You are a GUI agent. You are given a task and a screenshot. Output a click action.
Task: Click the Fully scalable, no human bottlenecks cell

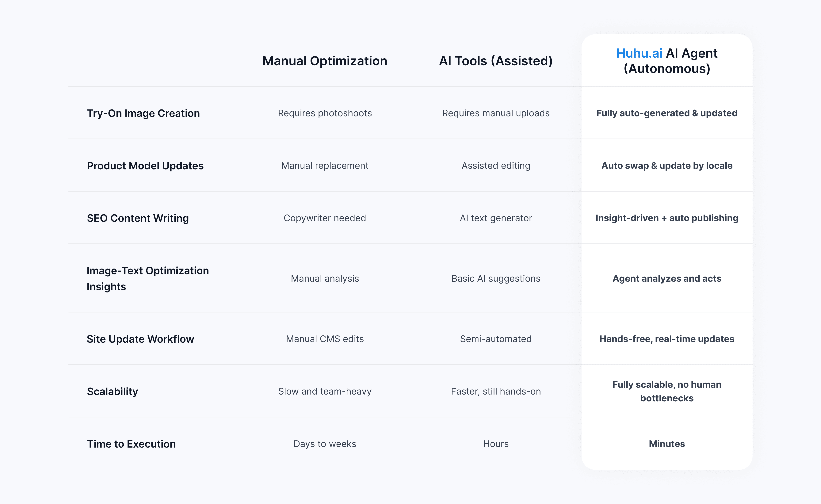tap(667, 391)
